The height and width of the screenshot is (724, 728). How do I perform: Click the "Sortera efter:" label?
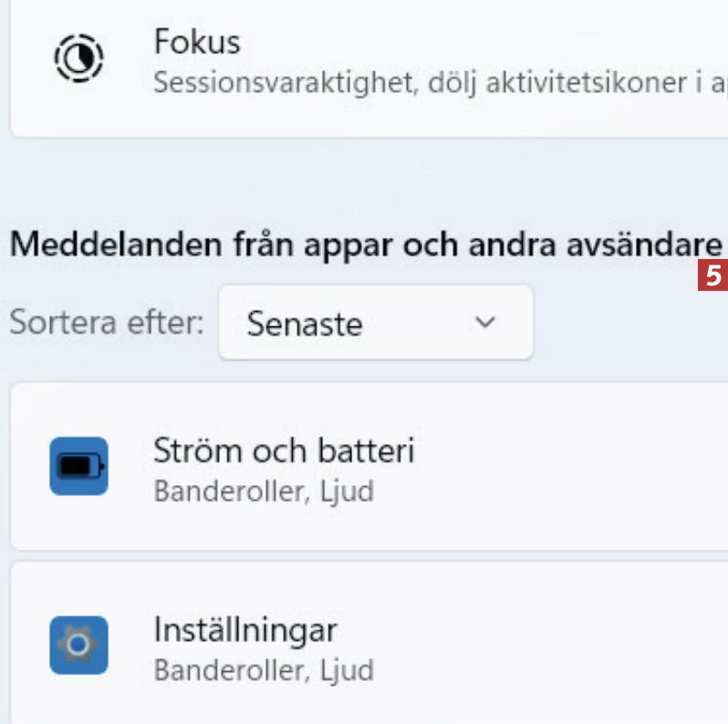107,324
